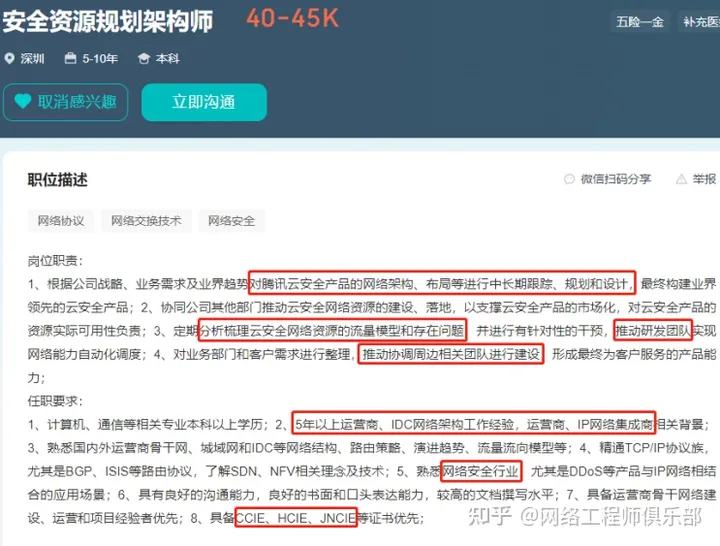Click the graduation cap icon beside 本科
The height and width of the screenshot is (546, 720).
(144, 58)
